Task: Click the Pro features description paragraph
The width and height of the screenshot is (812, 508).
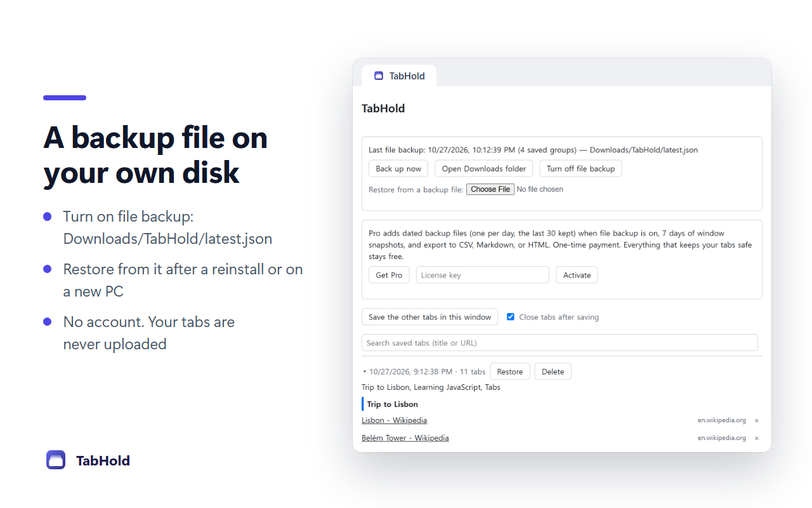Action: [x=560, y=244]
